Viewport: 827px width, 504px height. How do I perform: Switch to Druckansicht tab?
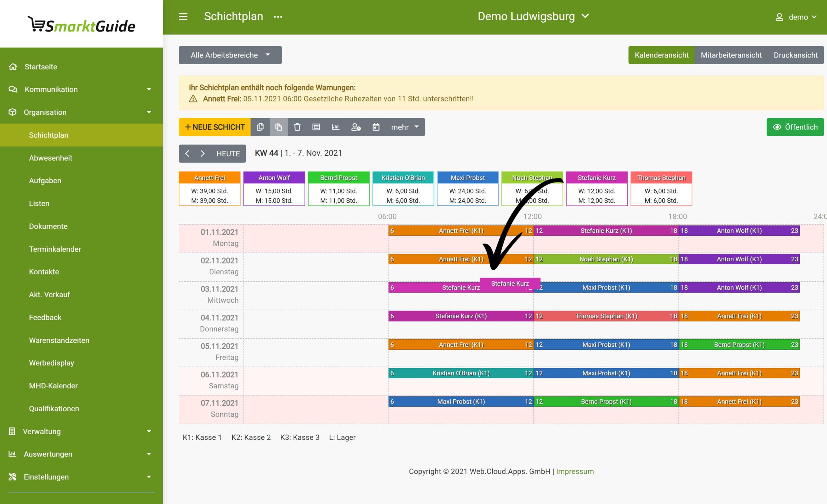(x=795, y=55)
